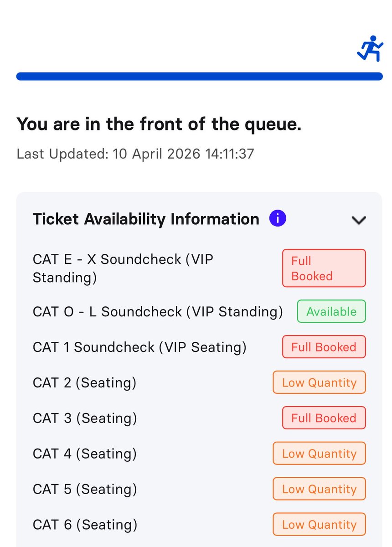Tap the green Available badge

click(331, 311)
